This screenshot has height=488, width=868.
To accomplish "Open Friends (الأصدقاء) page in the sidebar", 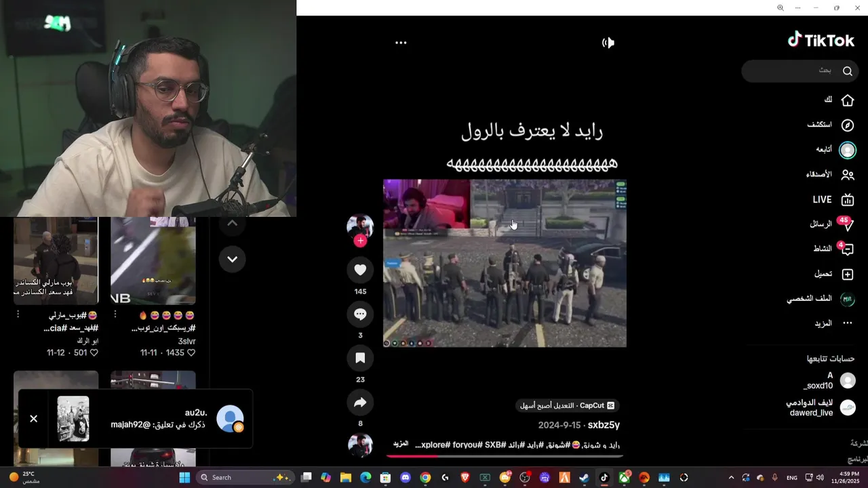I will [847, 175].
